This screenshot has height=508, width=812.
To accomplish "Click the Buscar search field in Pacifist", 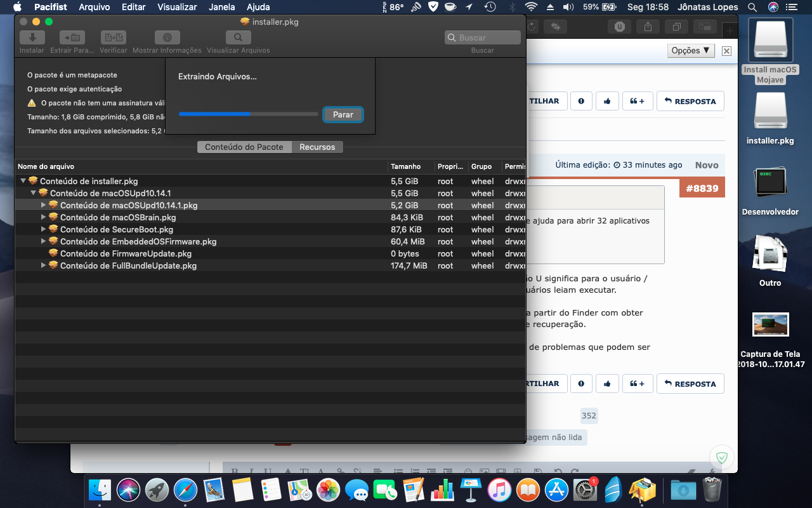I will 482,37.
